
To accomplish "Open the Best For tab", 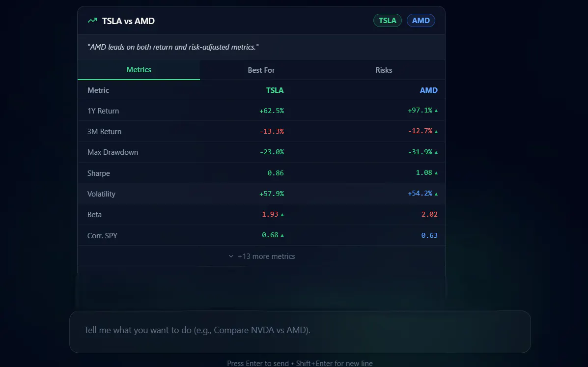I will 261,70.
